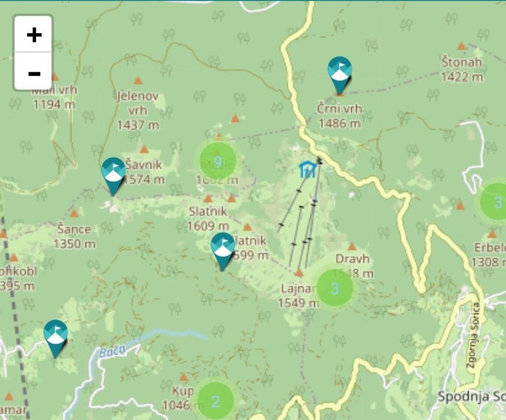Screen dimensions: 506x420
Task: Click the Bača stream label
Action: tap(112, 351)
